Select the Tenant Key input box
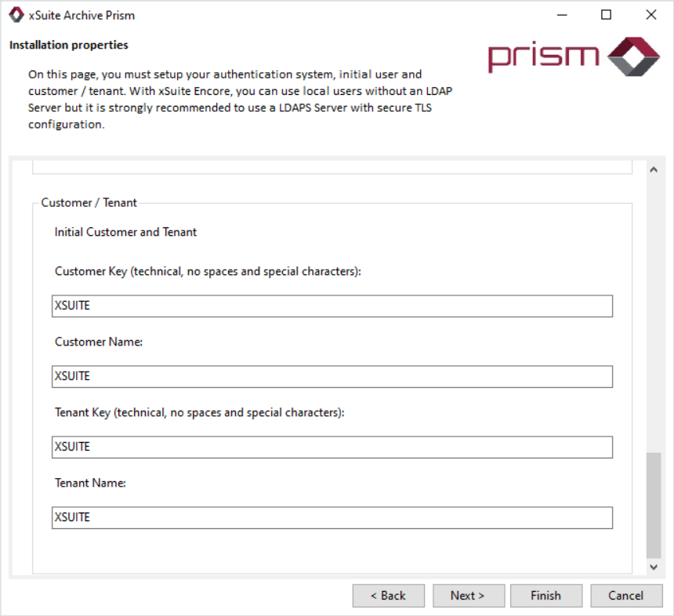Image resolution: width=674 pixels, height=616 pixels. 332,448
